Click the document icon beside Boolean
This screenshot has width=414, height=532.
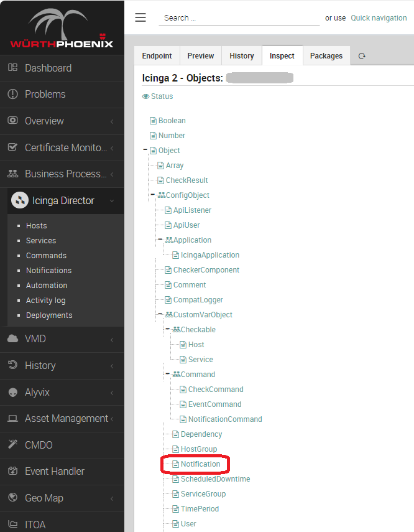click(x=154, y=121)
